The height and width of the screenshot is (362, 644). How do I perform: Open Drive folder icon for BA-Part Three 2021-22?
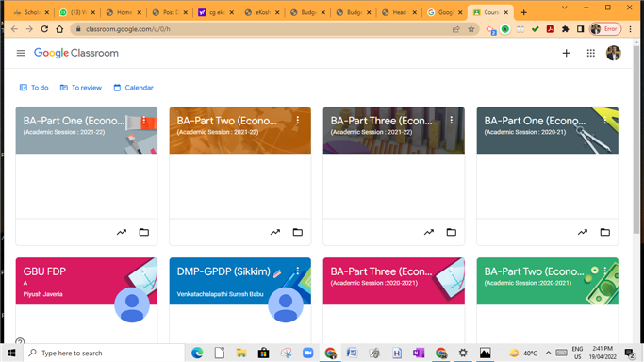tap(451, 232)
